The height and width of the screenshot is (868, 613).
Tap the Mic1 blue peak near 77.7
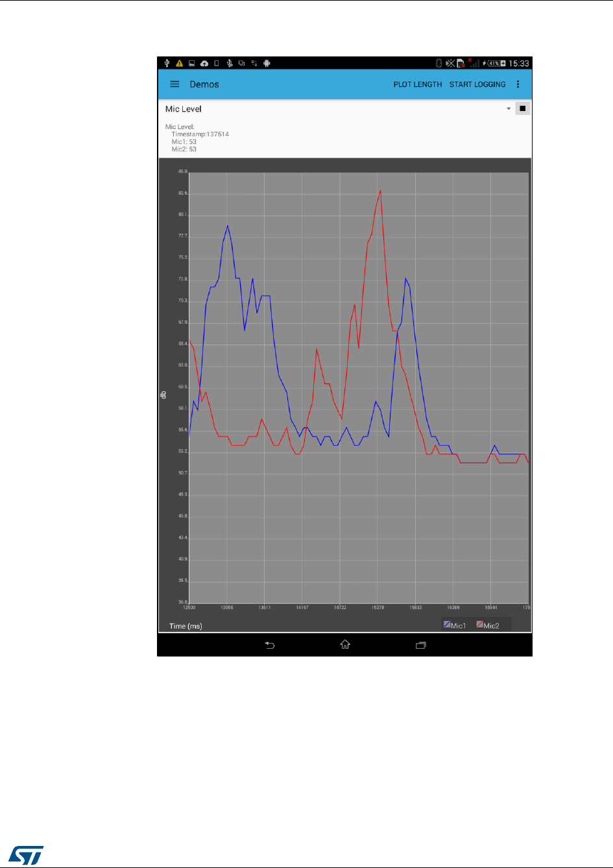coord(228,226)
